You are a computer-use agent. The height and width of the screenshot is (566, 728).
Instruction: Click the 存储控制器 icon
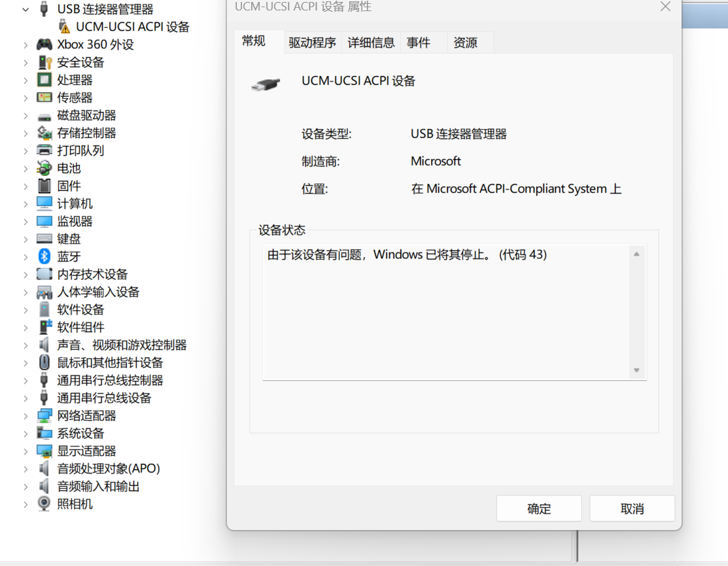click(44, 133)
